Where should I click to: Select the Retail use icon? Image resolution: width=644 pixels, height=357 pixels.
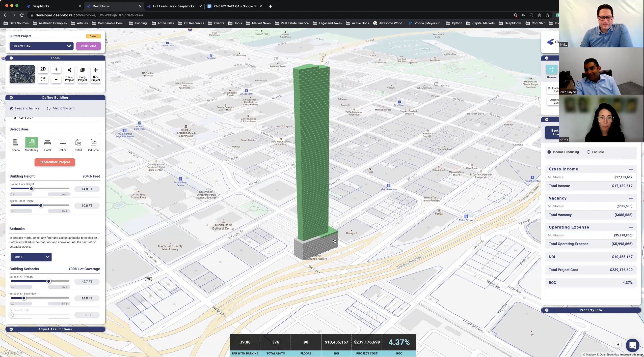point(78,143)
